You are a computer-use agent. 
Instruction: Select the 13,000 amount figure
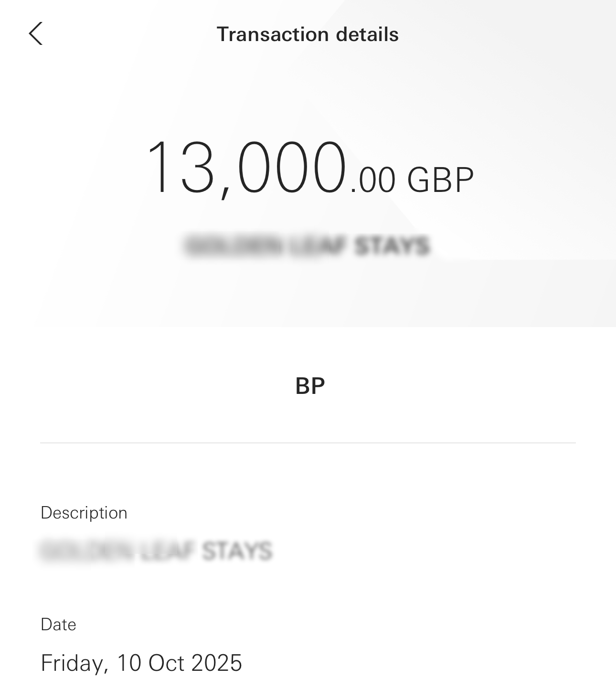coord(246,168)
